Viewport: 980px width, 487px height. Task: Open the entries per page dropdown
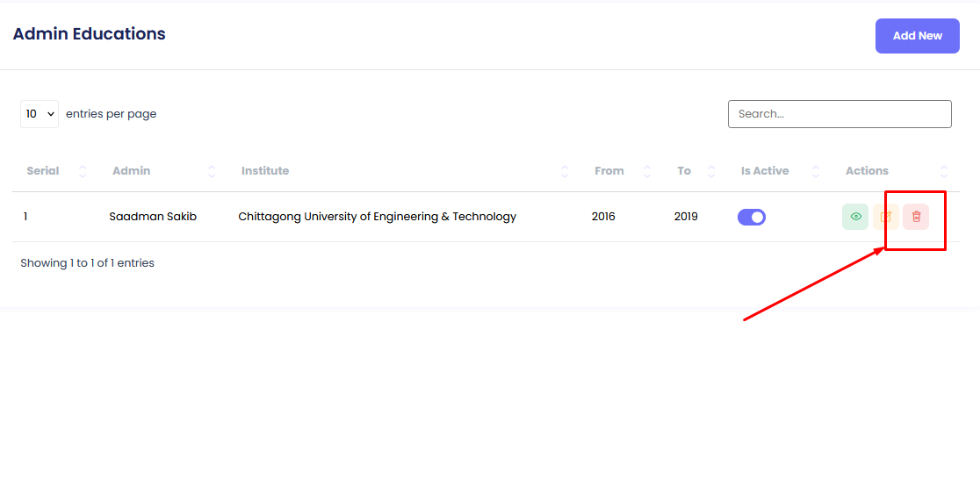click(40, 114)
